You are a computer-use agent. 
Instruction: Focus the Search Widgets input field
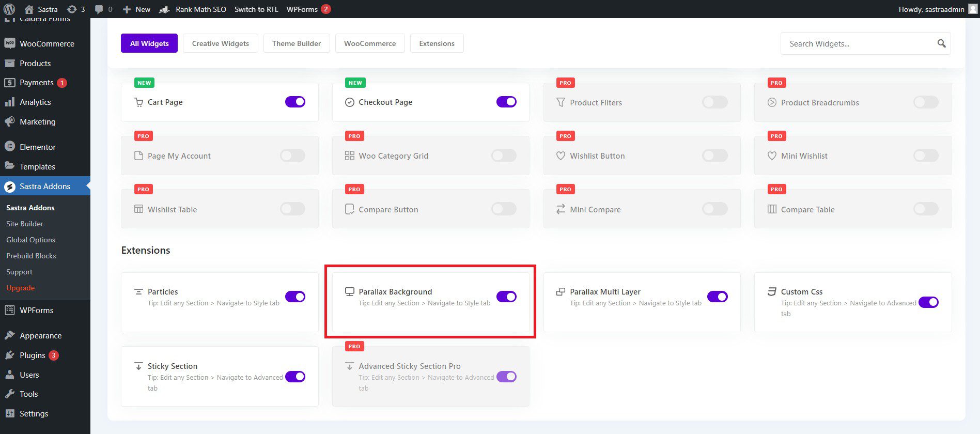coord(858,44)
